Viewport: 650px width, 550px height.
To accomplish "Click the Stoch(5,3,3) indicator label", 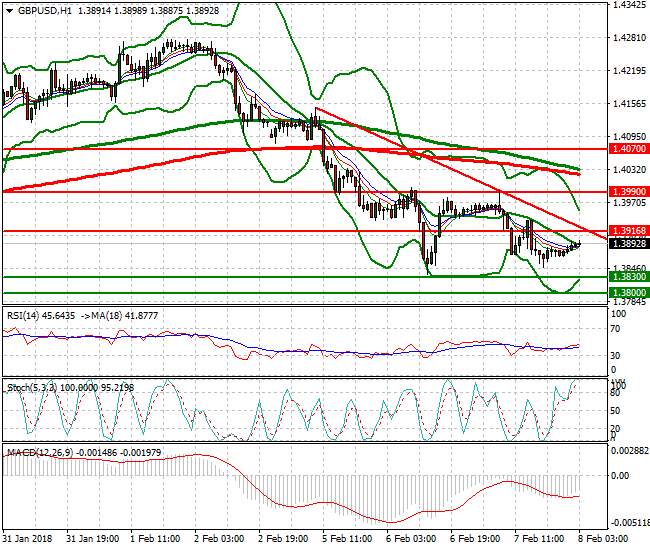I will coord(34,388).
